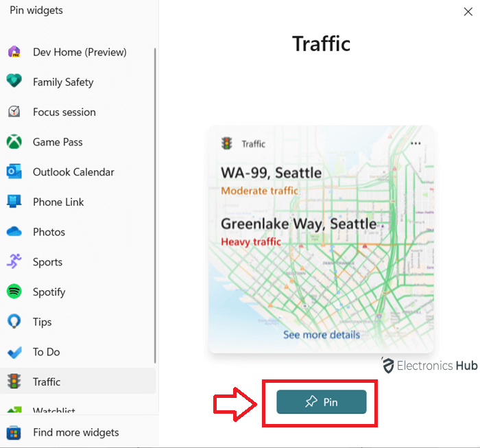Viewport: 480px width, 448px height.
Task: Open the Traffic widget three-dot menu
Action: pyautogui.click(x=416, y=143)
